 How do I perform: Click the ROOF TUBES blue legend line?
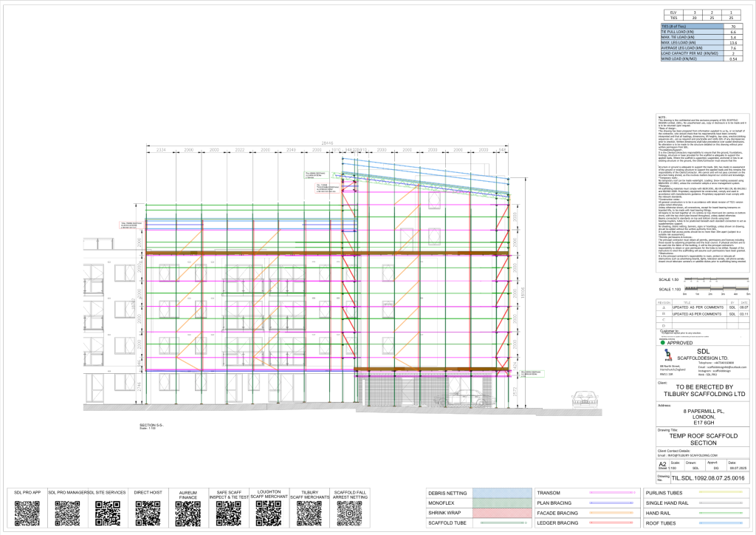coord(721,523)
